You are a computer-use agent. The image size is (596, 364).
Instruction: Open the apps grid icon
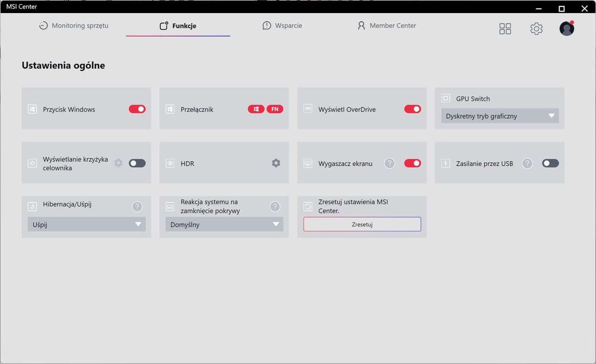[505, 29]
